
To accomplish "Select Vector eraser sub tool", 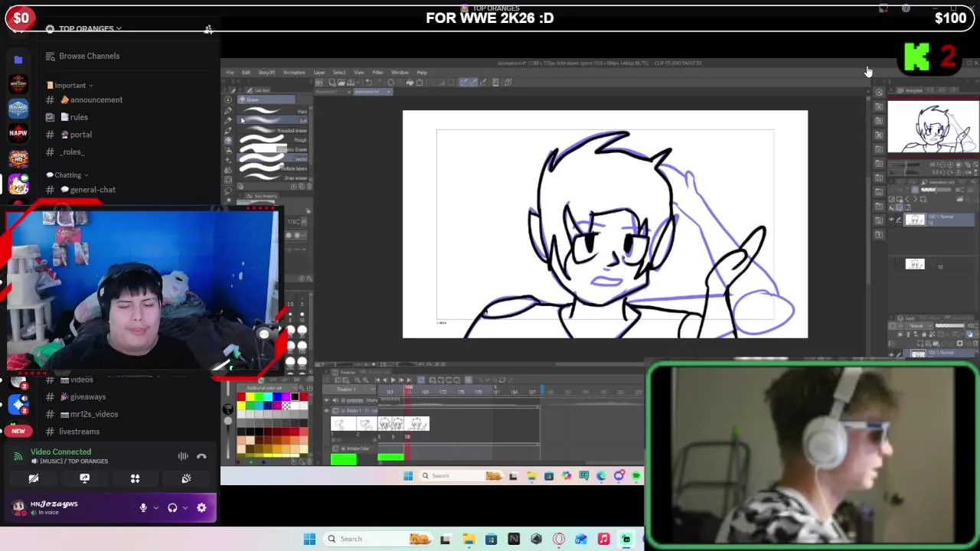I will click(273, 158).
